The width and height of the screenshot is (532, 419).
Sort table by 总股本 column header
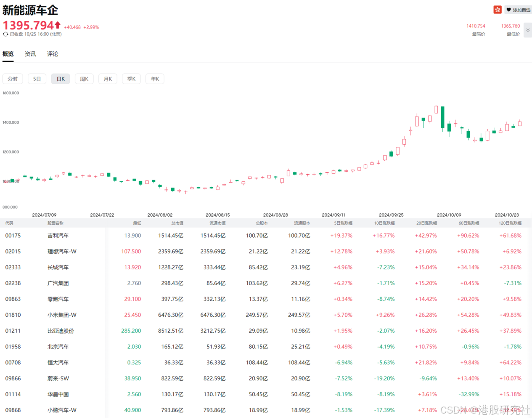(262, 223)
